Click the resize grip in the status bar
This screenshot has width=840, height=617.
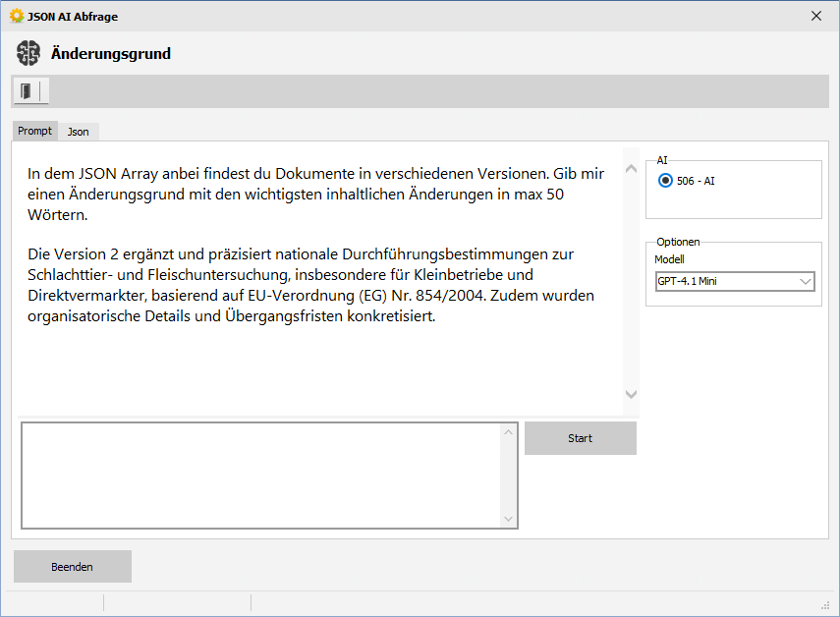[x=825, y=604]
